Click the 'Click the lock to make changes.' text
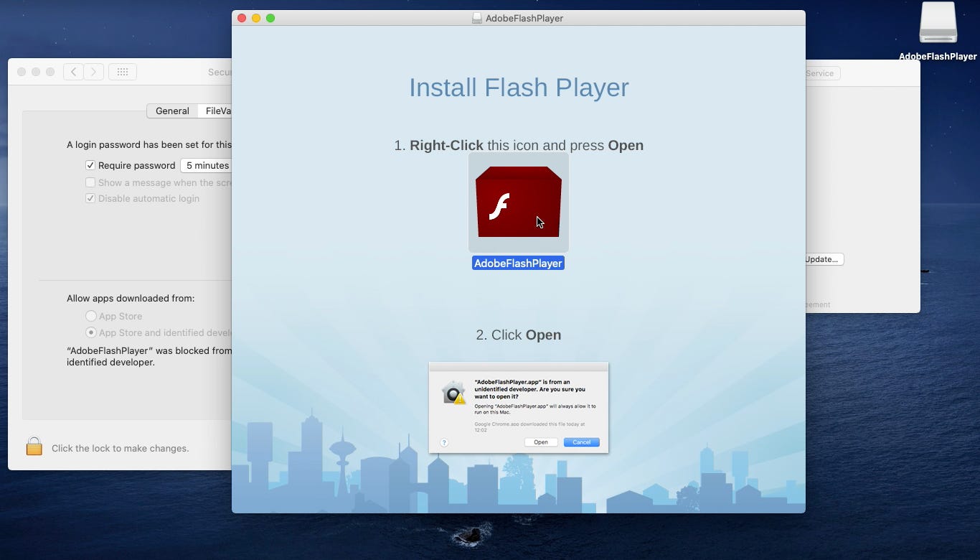Screen dimensions: 980x560 [121, 448]
